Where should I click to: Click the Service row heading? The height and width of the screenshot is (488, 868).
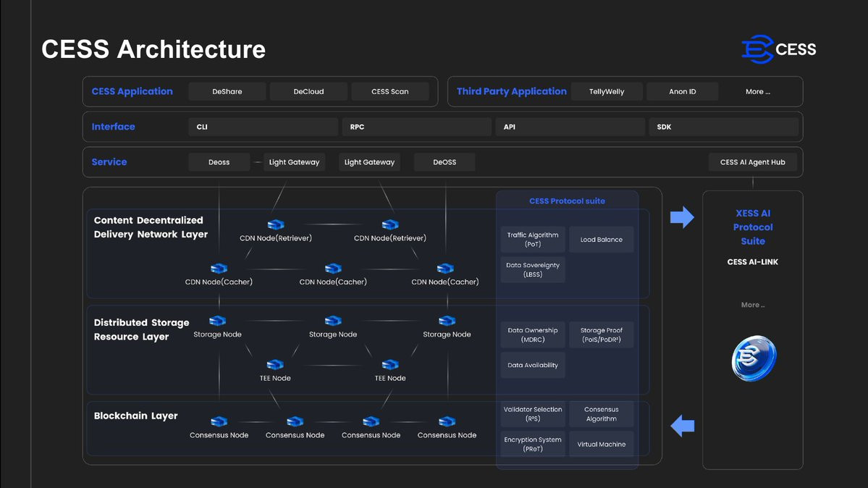pos(109,162)
